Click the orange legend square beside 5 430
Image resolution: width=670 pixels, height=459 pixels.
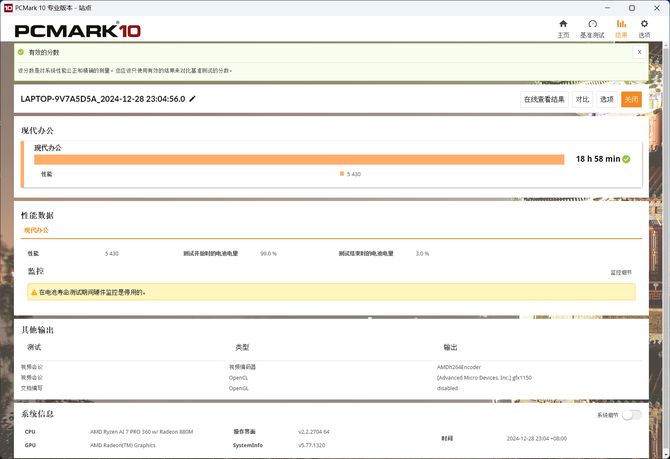[x=342, y=174]
